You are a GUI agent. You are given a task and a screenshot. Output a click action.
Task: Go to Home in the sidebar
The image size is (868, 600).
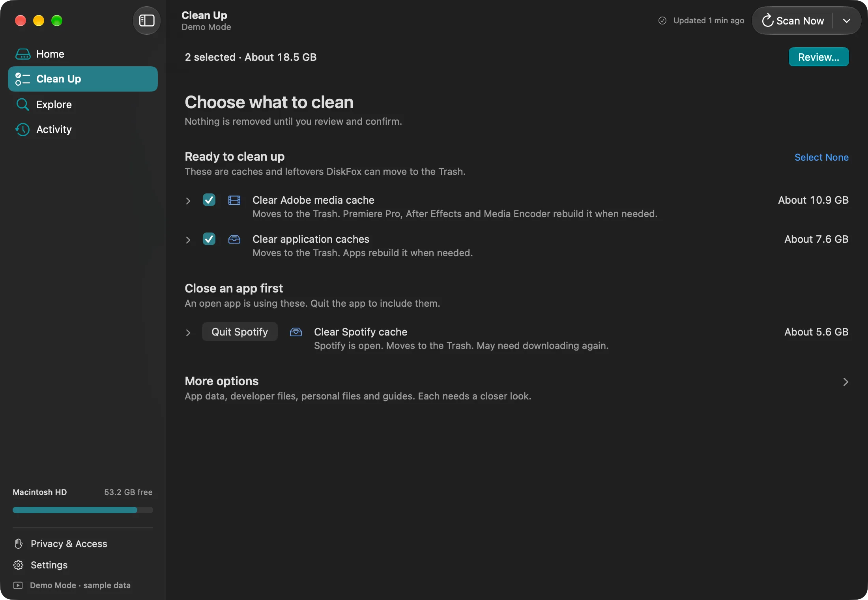pos(83,54)
